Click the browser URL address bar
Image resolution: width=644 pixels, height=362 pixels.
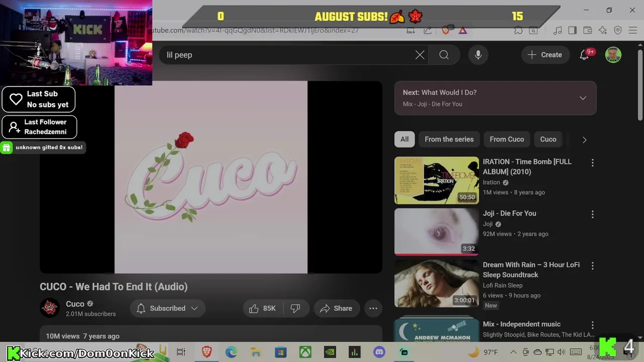(x=277, y=30)
